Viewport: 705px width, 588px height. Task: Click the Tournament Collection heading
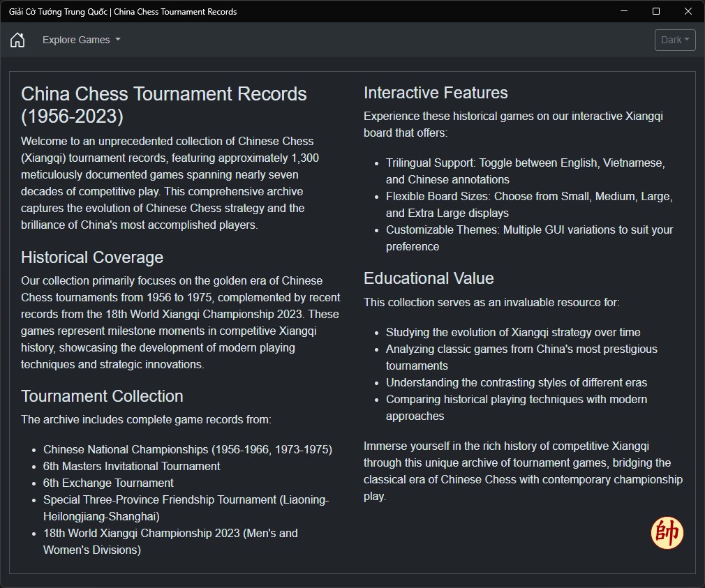click(x=102, y=396)
